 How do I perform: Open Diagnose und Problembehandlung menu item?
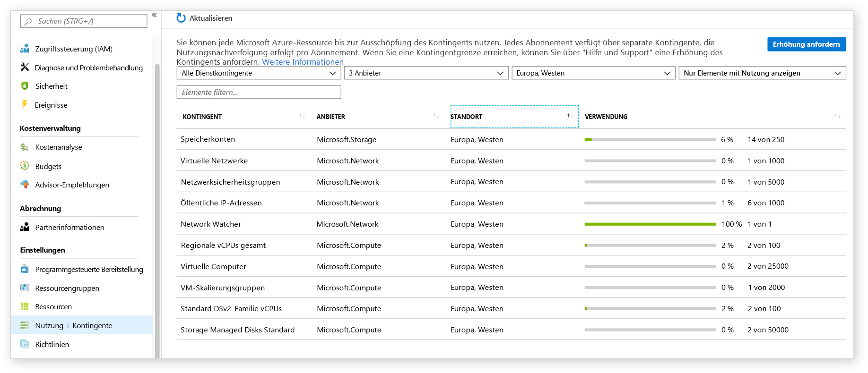point(89,68)
